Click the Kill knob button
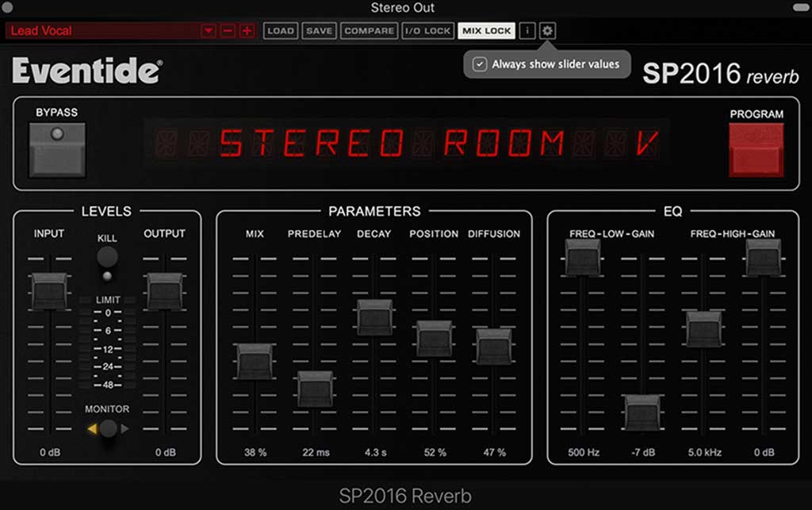This screenshot has height=510, width=812. 107,257
